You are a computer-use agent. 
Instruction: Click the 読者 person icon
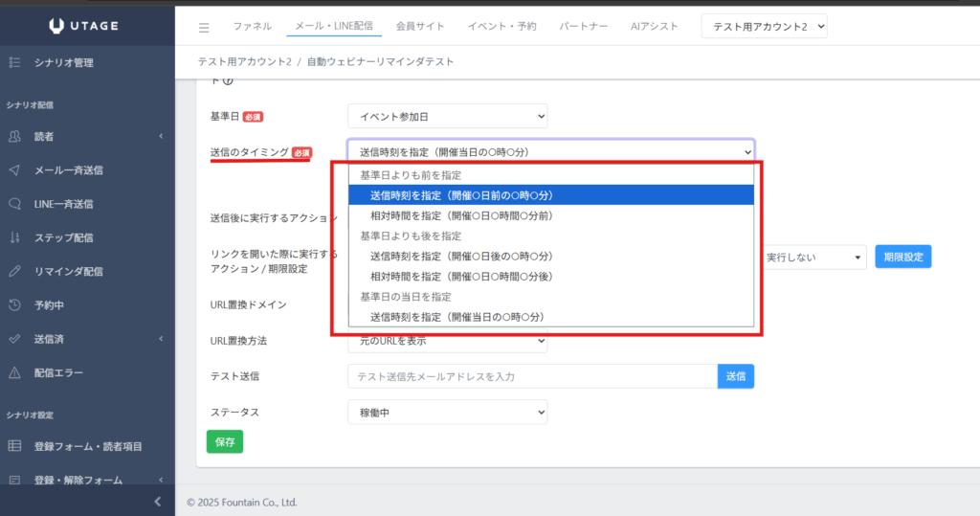coord(14,136)
